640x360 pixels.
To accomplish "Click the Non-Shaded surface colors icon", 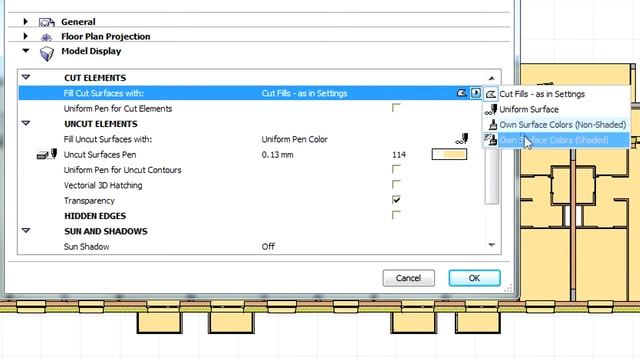I will point(493,125).
